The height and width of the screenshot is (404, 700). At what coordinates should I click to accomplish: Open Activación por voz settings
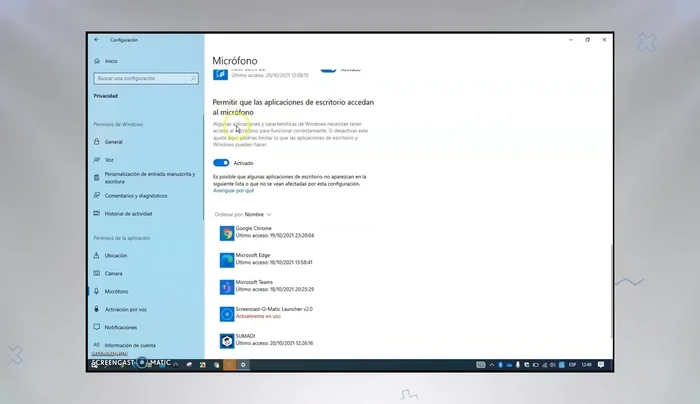[125, 309]
